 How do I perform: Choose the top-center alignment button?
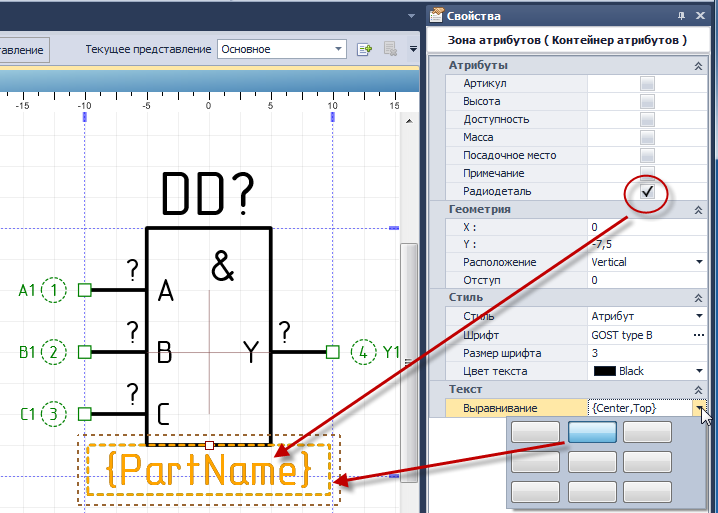(592, 432)
